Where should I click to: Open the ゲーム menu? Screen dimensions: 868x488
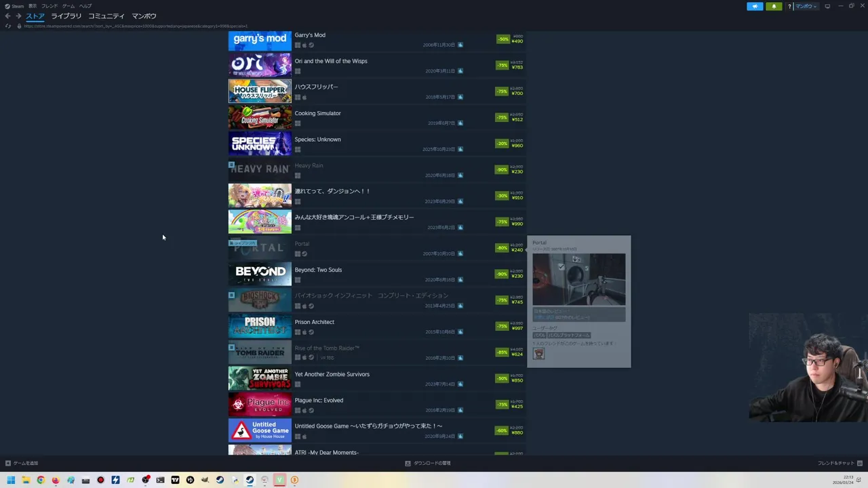point(68,6)
